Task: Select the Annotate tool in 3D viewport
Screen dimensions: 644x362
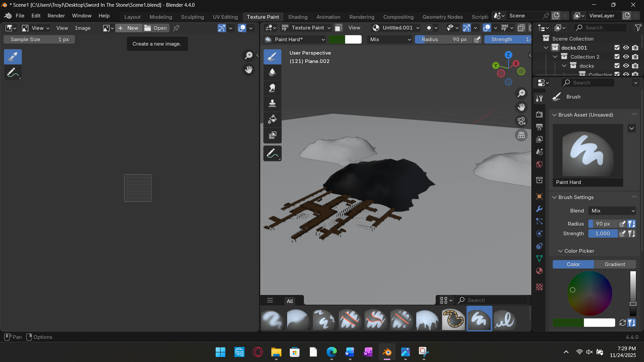Action: coord(272,154)
